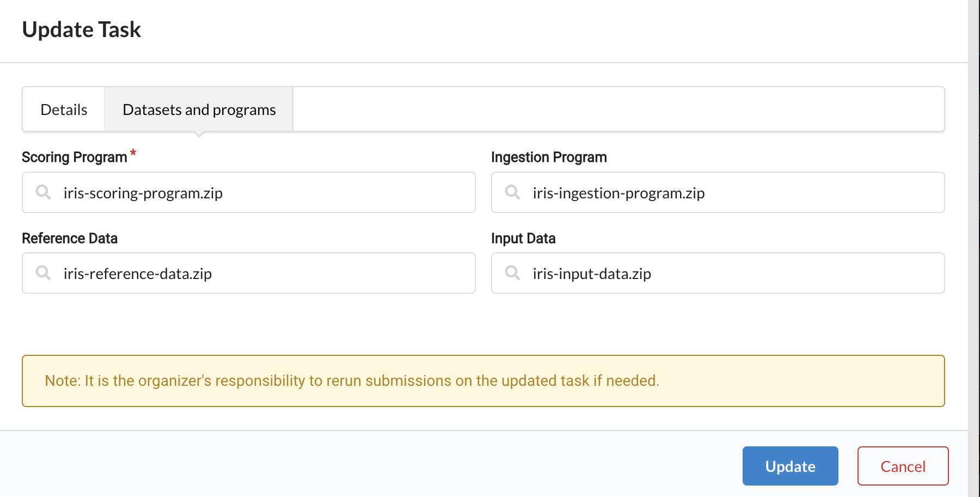
Task: Click the Reference Data label
Action: pos(70,238)
